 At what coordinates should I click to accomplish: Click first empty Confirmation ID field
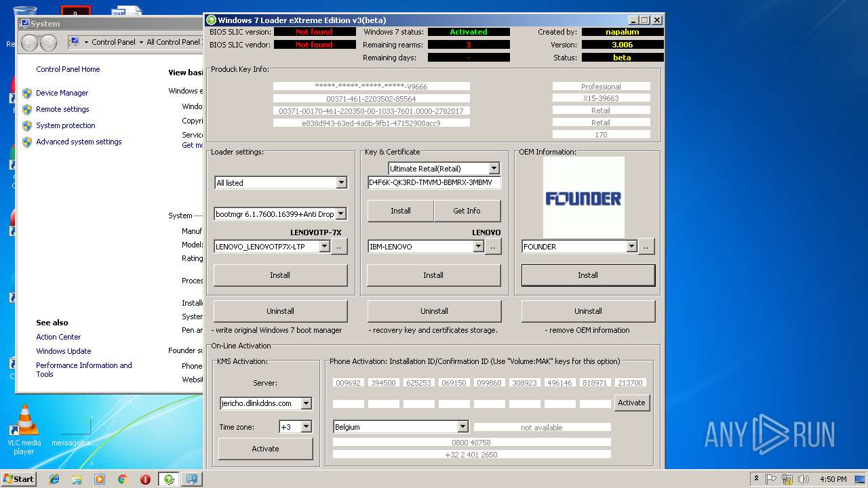coord(348,403)
